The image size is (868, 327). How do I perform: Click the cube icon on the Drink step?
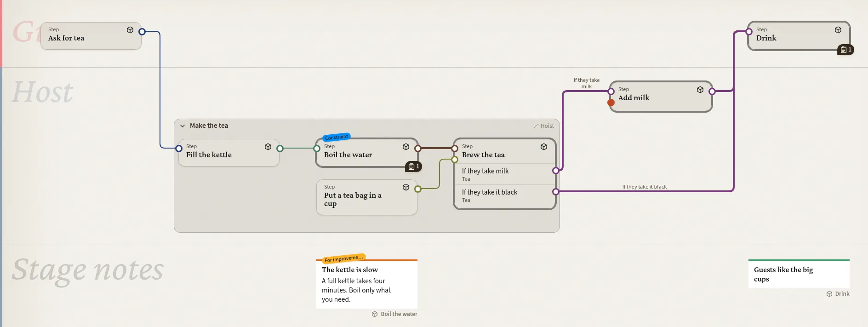point(838,30)
